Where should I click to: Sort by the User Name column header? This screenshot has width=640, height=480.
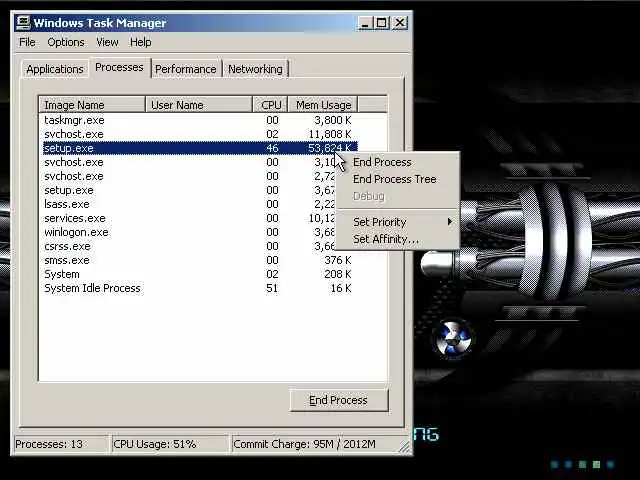[x=199, y=104]
